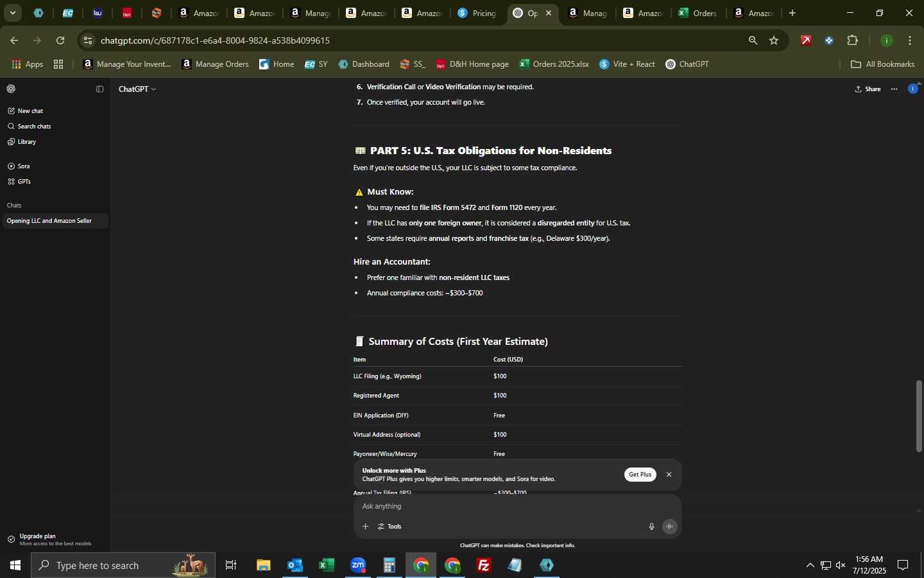Open the Apps bookmark shortcut
Viewport: 924px width, 578px height.
28,64
